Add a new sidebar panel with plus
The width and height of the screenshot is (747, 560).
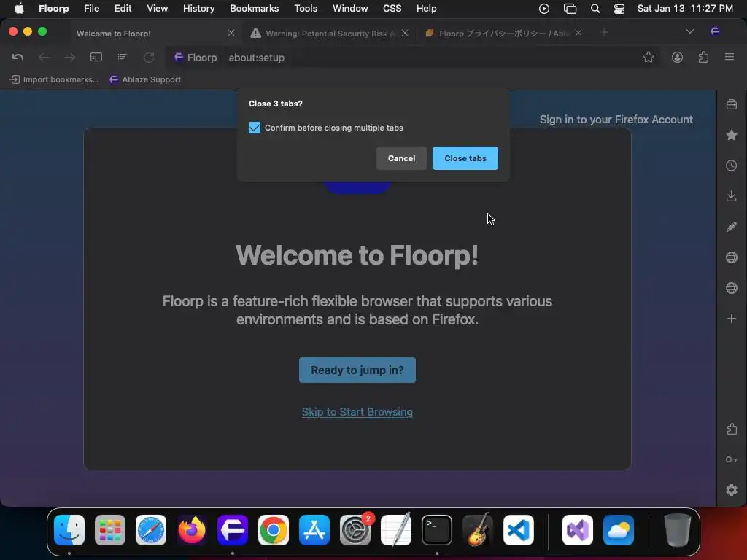point(731,319)
